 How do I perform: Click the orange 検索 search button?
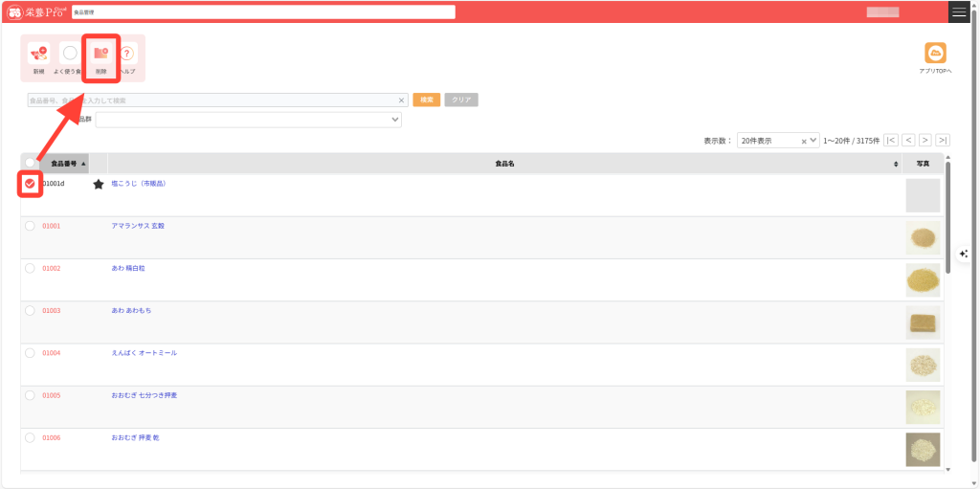coord(426,100)
